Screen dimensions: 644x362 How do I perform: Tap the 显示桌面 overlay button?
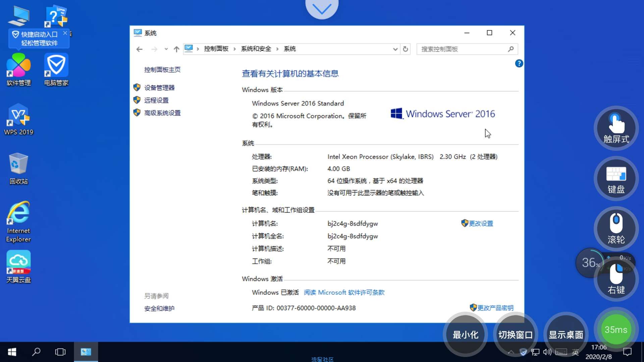pyautogui.click(x=566, y=334)
